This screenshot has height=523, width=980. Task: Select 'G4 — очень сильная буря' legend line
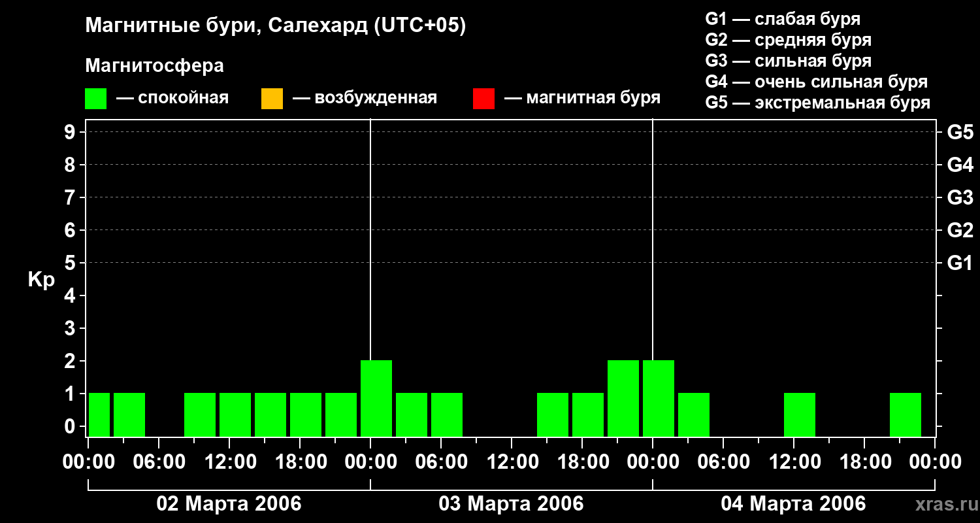(817, 82)
